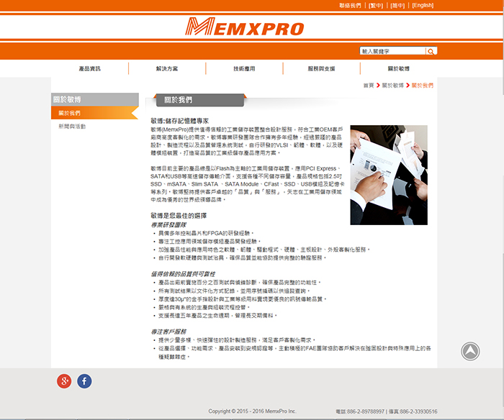This screenshot has width=504, height=420.
Task: Click 關於敏博 in the breadcrumb trail
Action: coord(392,86)
